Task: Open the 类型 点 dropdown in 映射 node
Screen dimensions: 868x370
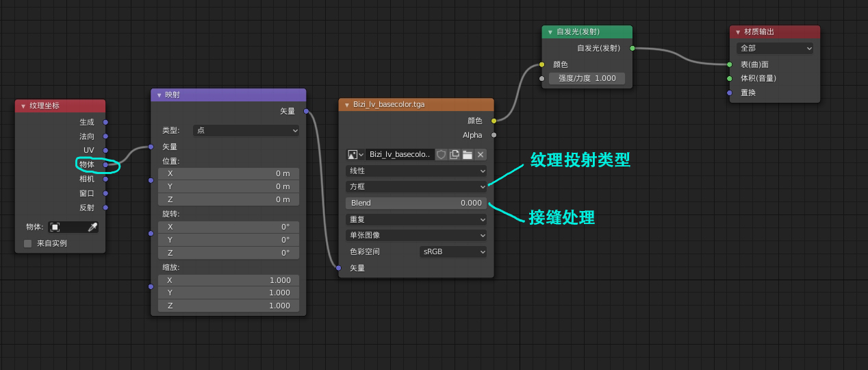Action: point(246,130)
